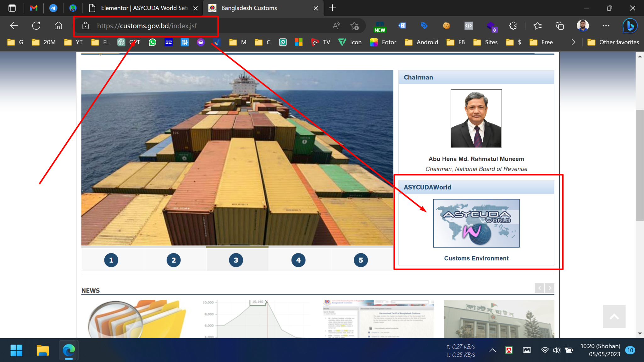Click the ASYCUDA World logo image
Viewport: 644px width, 362px height.
476,223
